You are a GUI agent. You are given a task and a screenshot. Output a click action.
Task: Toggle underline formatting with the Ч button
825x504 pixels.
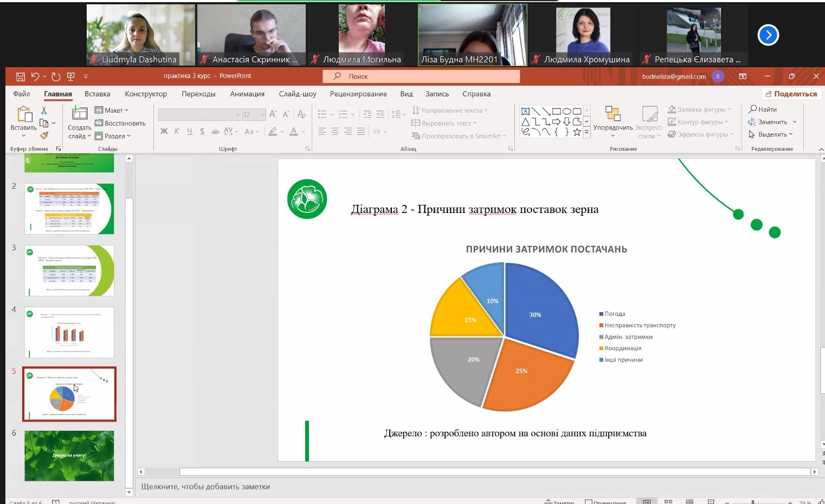(x=189, y=131)
